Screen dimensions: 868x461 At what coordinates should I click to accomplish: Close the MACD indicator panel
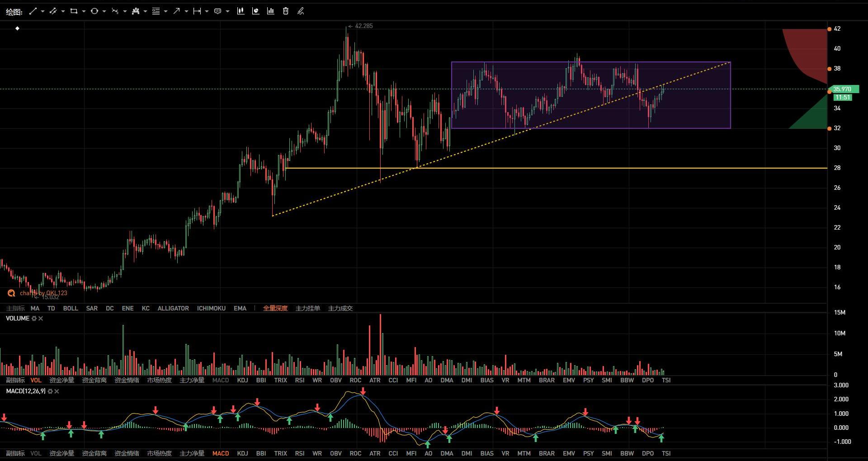57,391
